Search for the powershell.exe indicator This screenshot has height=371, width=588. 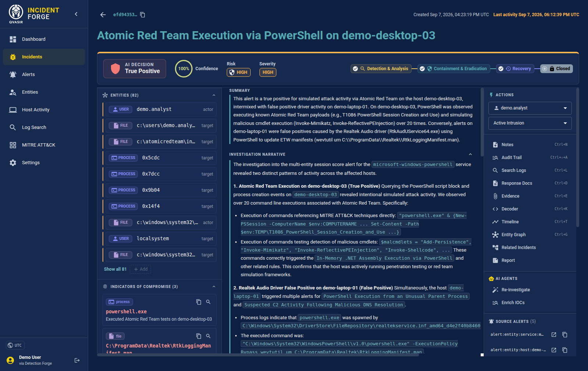click(x=208, y=302)
